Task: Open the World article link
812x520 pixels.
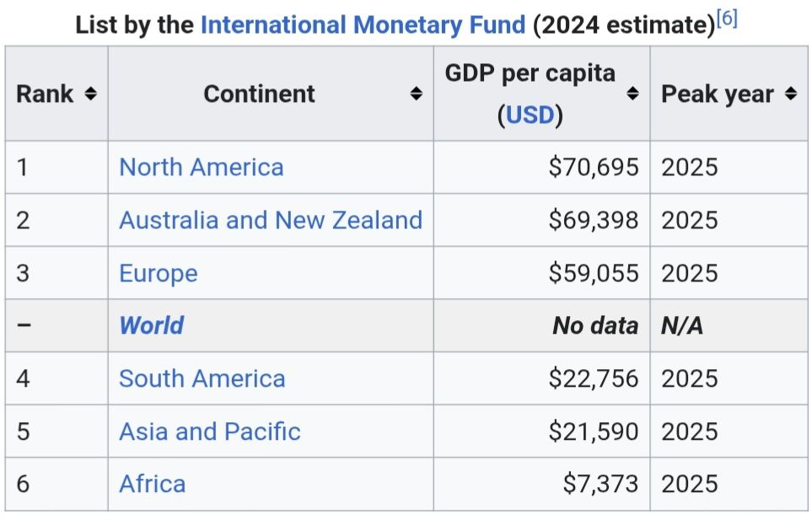Action: click(x=151, y=325)
